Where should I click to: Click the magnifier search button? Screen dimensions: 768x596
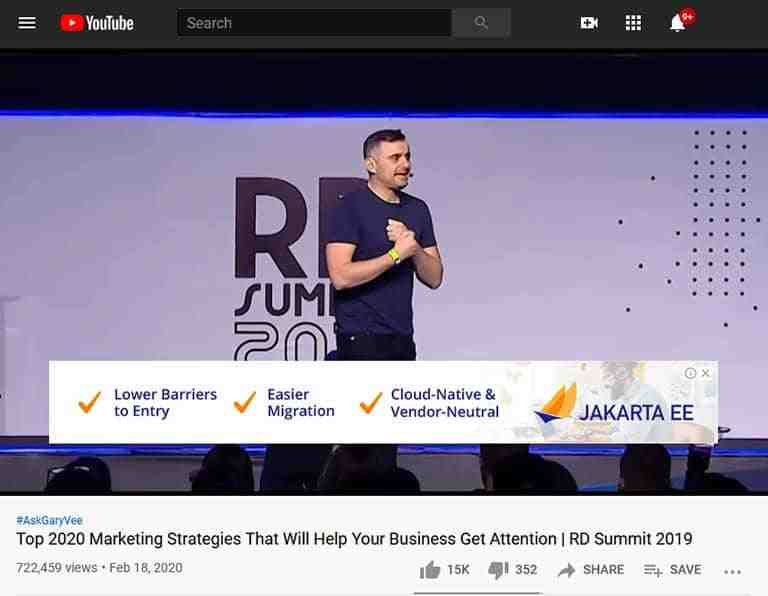point(481,23)
